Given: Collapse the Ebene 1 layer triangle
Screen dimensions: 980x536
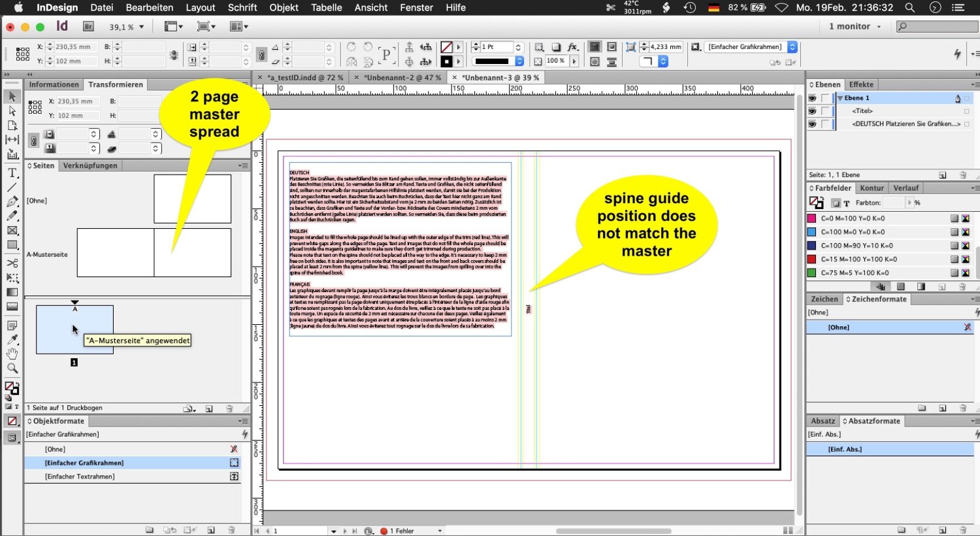Looking at the screenshot, I should [x=840, y=98].
